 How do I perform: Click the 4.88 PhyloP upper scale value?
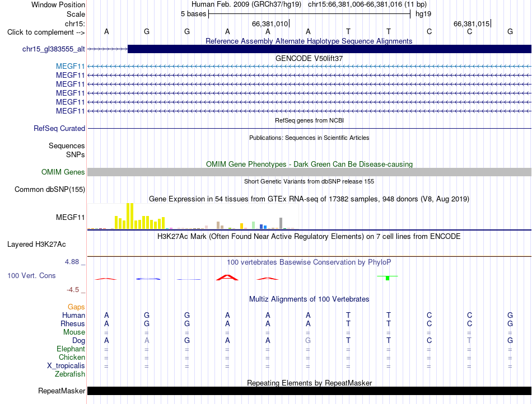(x=72, y=262)
